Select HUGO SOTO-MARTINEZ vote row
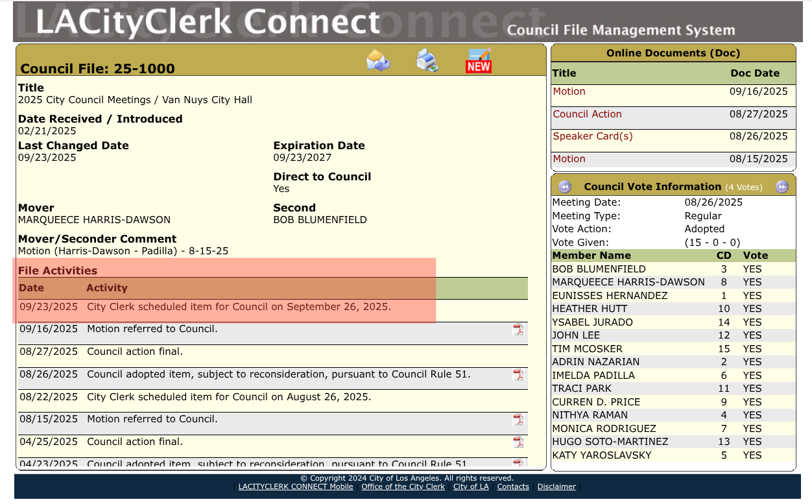The width and height of the screenshot is (812, 504). pos(673,442)
